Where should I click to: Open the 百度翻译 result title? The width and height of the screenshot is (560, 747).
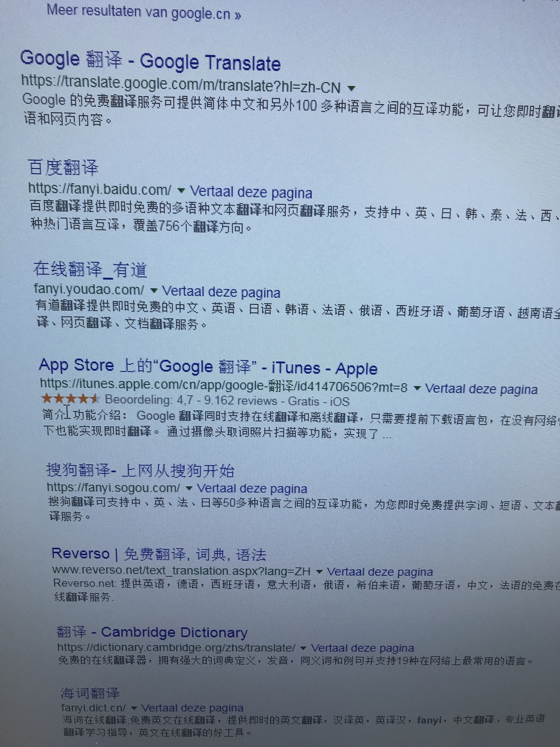(63, 167)
